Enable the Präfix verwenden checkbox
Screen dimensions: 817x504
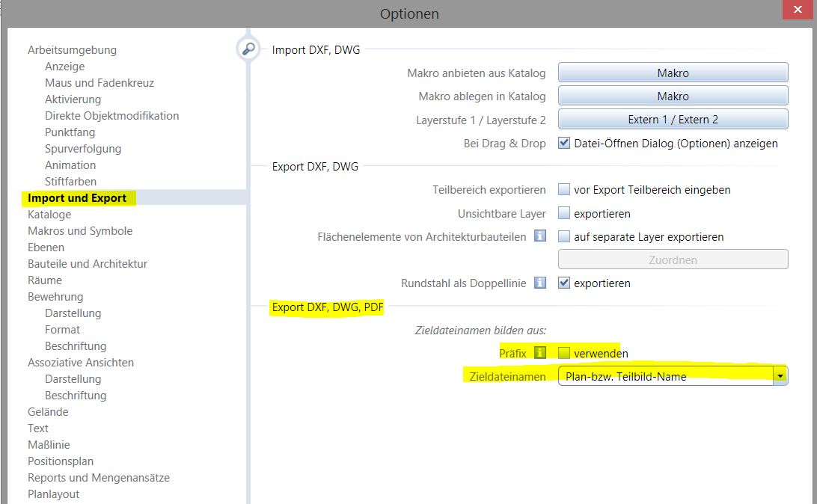(x=565, y=353)
